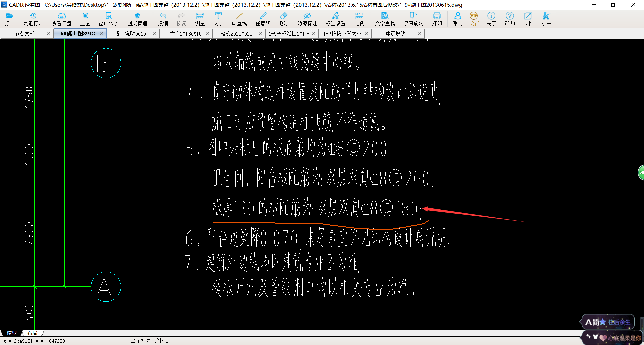Select the 删除 eraser tool
This screenshot has width=644, height=345.
point(284,19)
